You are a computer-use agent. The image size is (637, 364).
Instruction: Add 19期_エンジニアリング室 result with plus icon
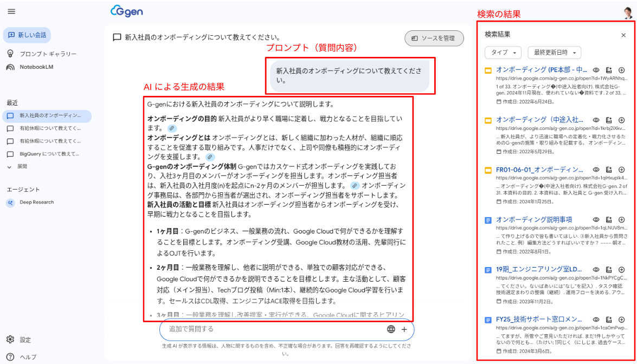(x=622, y=269)
